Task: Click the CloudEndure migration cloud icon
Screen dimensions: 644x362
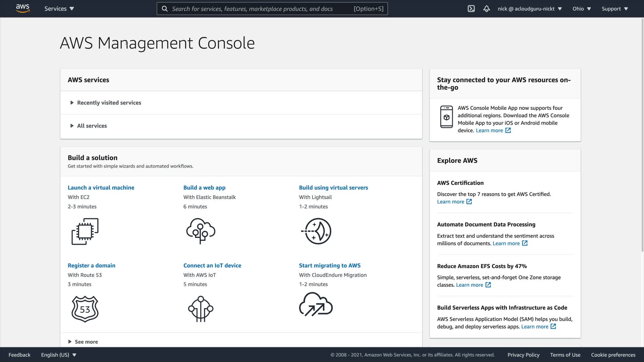Action: click(x=316, y=304)
